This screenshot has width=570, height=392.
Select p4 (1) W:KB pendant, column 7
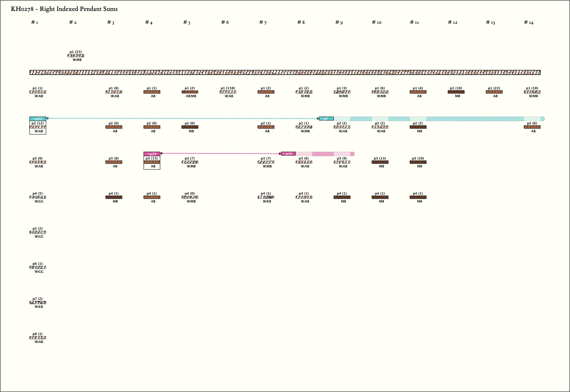click(266, 197)
